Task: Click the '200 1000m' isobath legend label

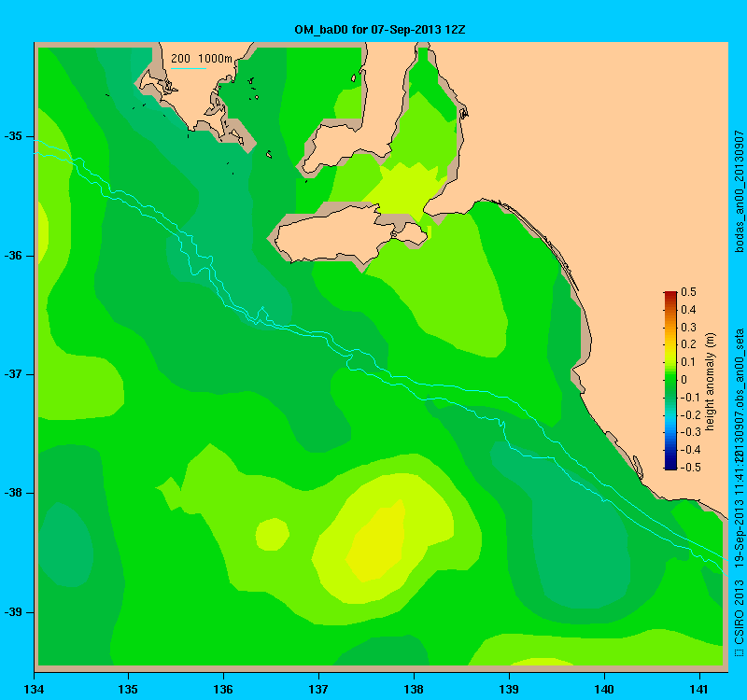Action: 202,59
